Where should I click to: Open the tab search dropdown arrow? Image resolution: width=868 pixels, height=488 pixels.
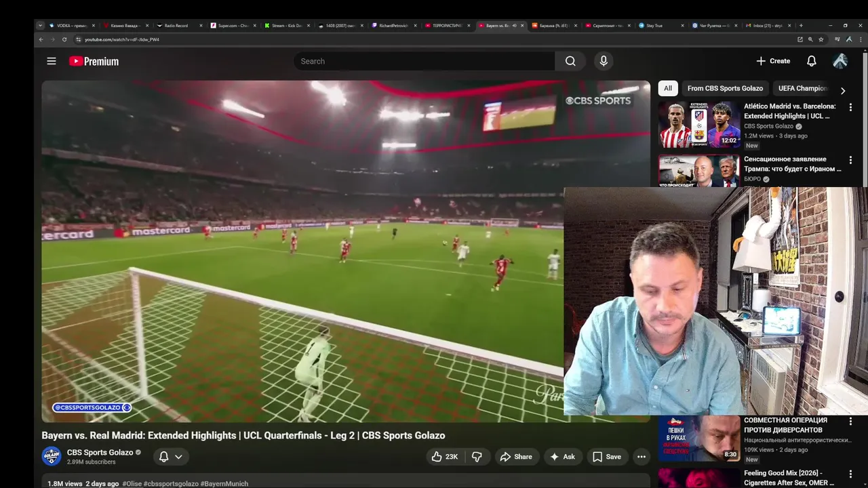[x=40, y=25]
